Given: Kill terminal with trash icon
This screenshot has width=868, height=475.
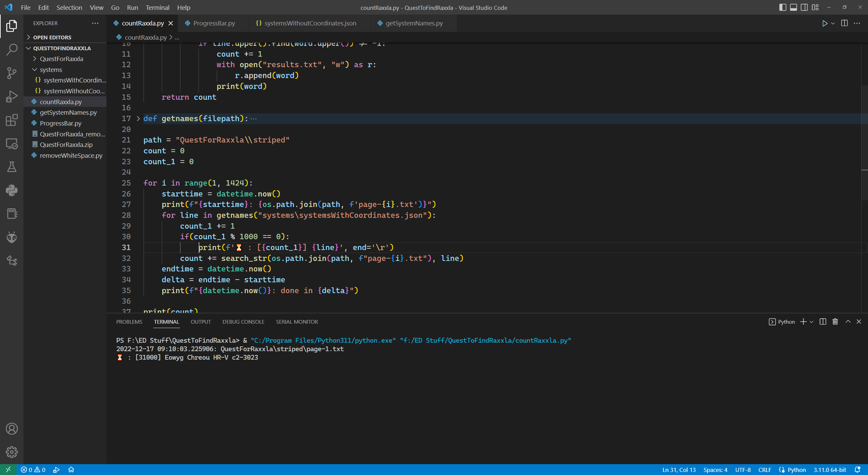Looking at the screenshot, I should [835, 322].
